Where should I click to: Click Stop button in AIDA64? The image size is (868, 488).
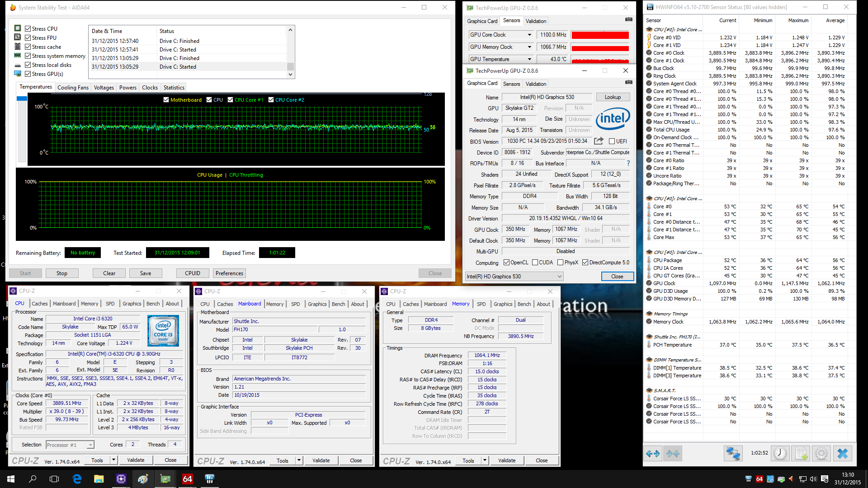[62, 273]
